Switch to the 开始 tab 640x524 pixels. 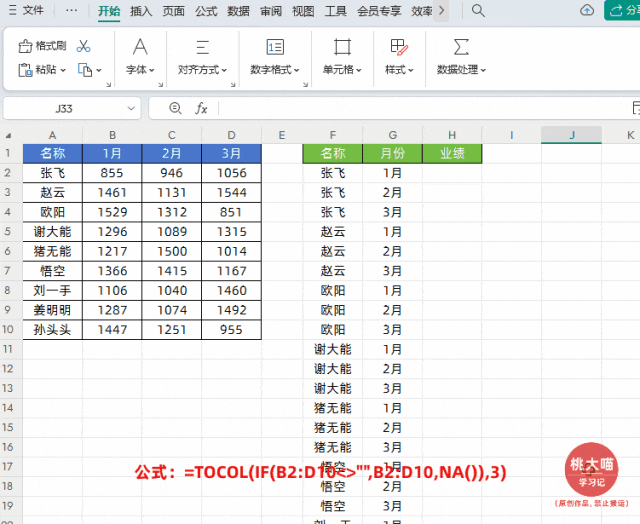pos(109,11)
